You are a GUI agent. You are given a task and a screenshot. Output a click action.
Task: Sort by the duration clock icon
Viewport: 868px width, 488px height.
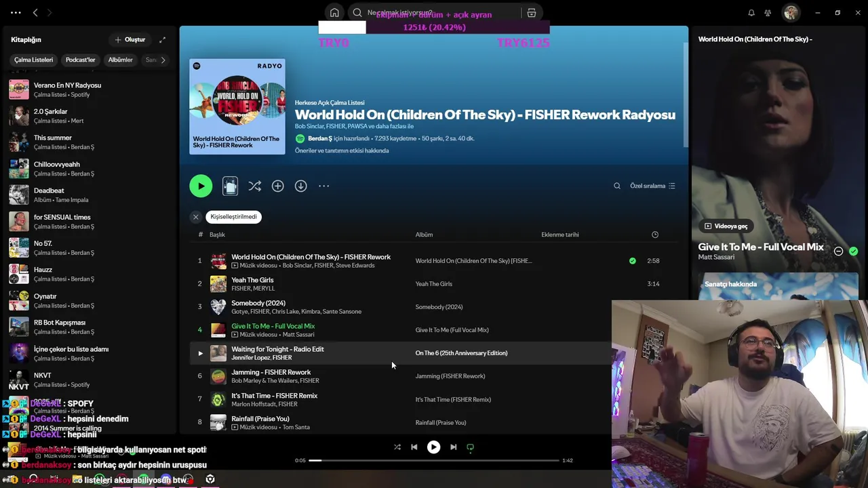point(655,235)
